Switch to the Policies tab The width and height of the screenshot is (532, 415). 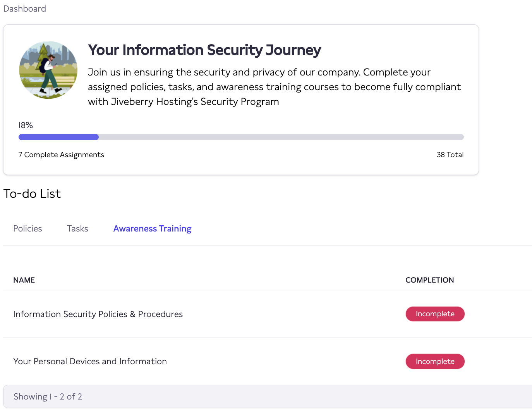(x=27, y=228)
